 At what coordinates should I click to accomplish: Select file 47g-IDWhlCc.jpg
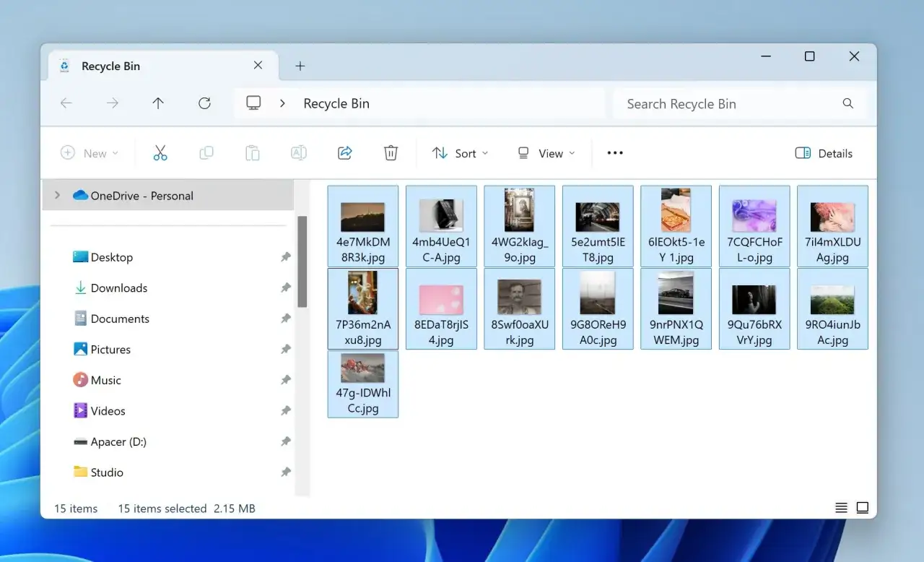[363, 384]
